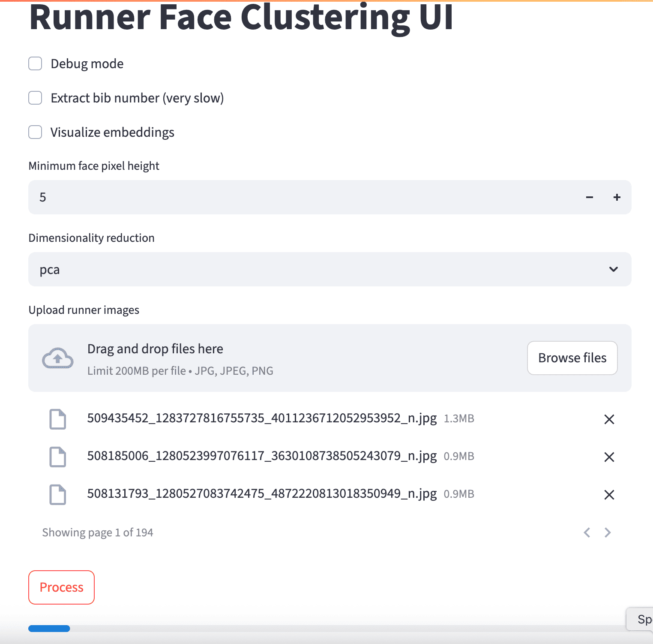Click the Process button

click(61, 587)
